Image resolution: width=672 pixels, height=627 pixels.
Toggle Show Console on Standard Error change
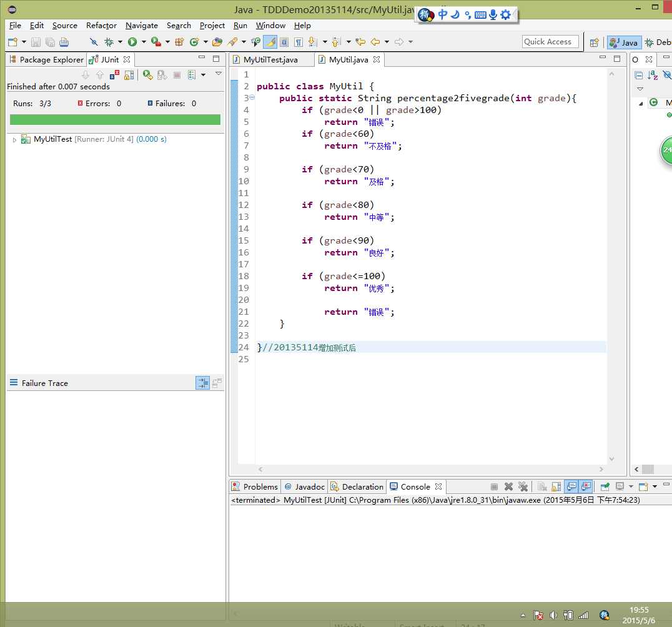tap(586, 486)
